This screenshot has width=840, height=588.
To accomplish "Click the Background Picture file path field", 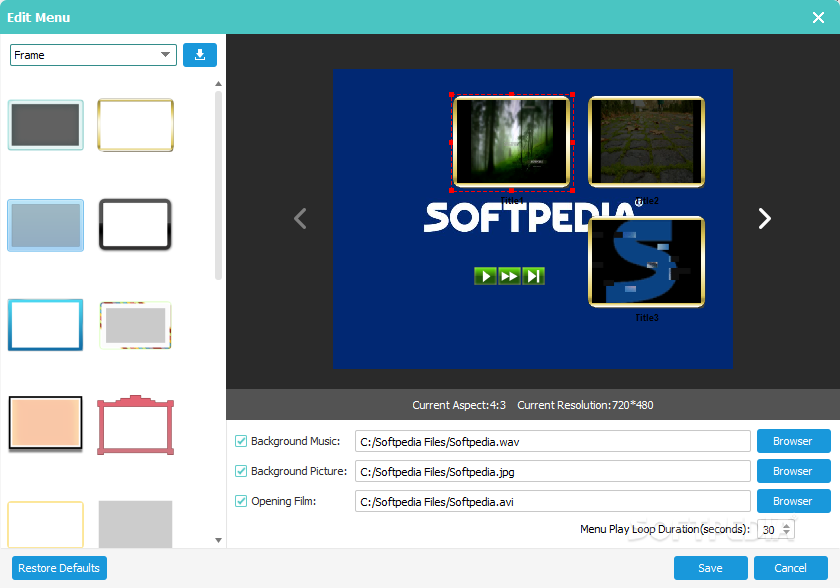I will pyautogui.click(x=552, y=471).
